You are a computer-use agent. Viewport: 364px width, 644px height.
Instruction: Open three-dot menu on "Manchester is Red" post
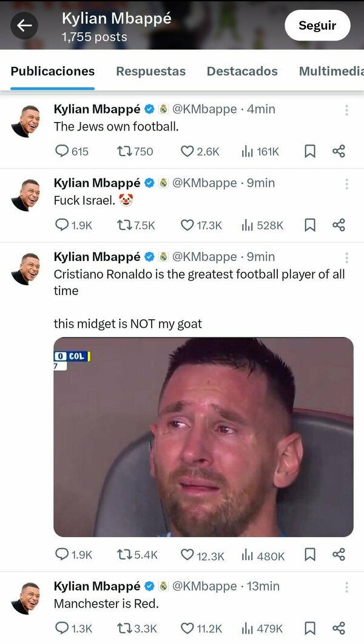(x=346, y=587)
